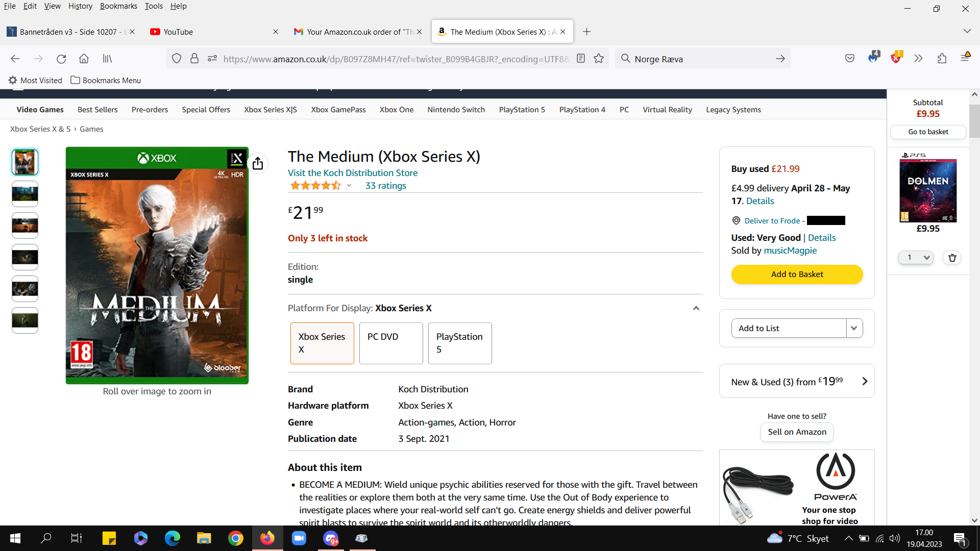Show site security padlock details

[194, 59]
